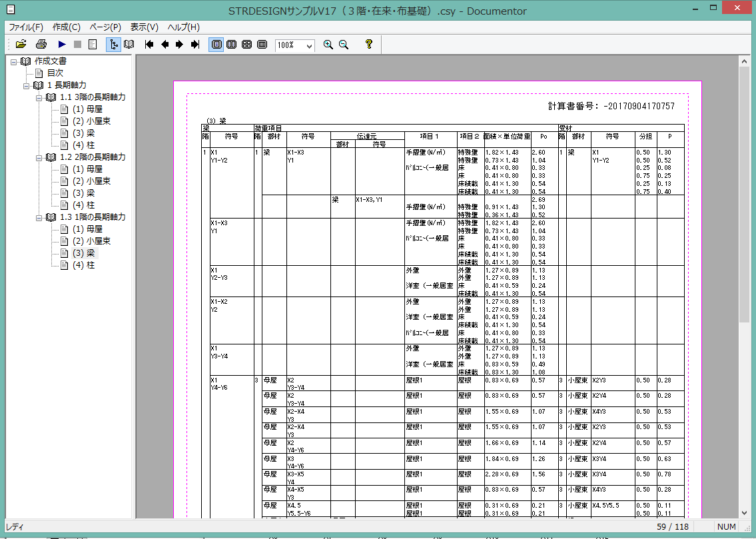Screen dimensions: 756x539
Task: Enable two-page side-by-side view
Action: pyautogui.click(x=232, y=45)
